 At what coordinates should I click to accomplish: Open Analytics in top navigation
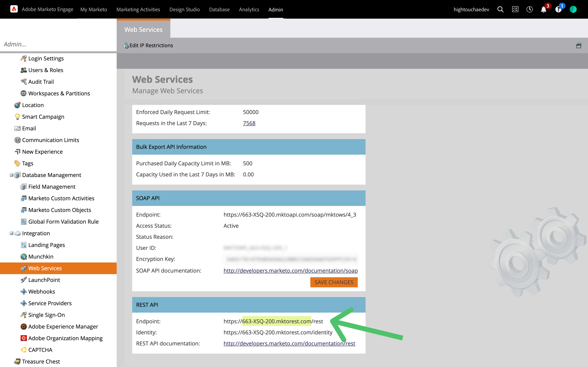[249, 10]
